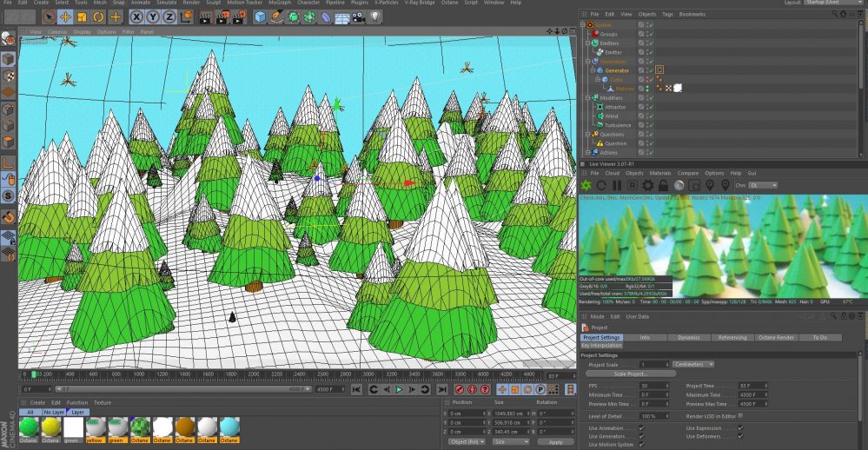Add a Cube primitive object

coord(260,17)
